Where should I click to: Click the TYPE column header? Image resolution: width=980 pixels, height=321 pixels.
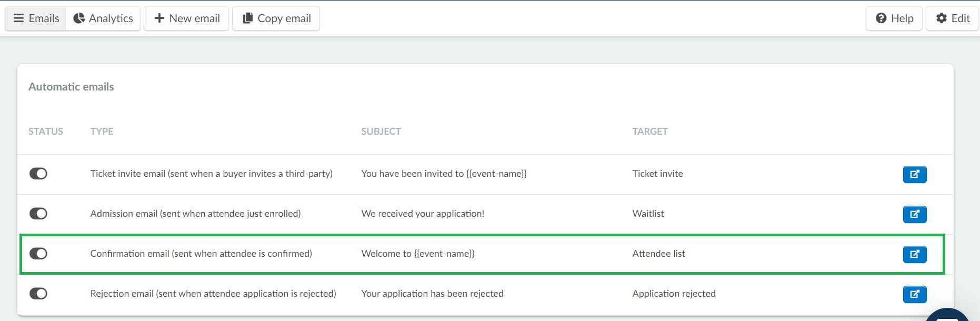pos(102,132)
